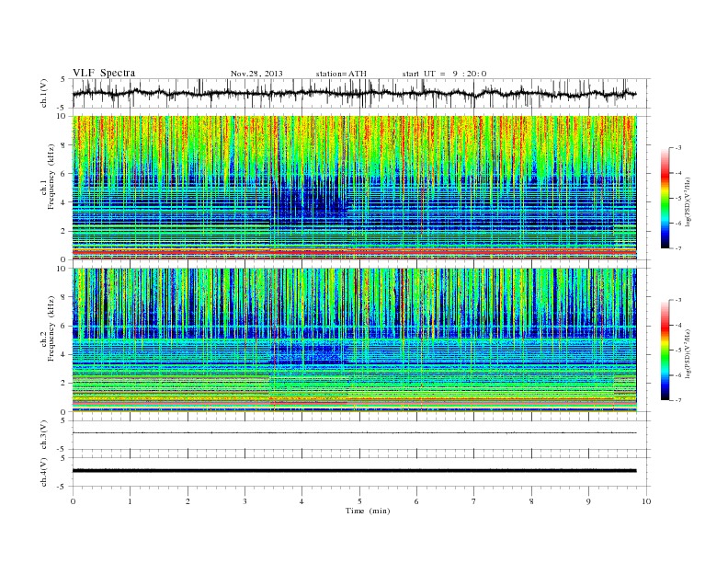Click the "6" kHz tick of ch.2 spectrogram

click(x=63, y=326)
